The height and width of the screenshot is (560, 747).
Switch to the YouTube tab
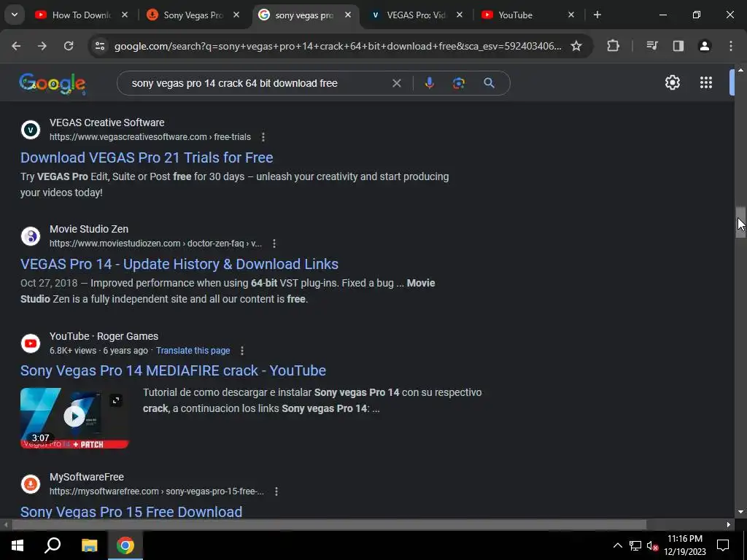pyautogui.click(x=515, y=15)
